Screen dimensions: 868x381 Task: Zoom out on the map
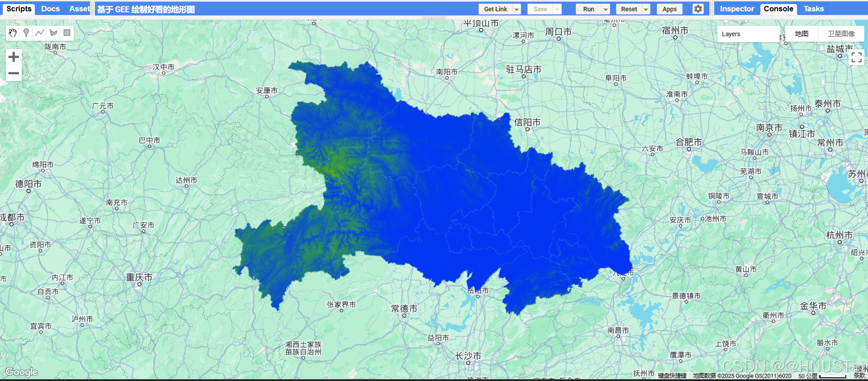pyautogui.click(x=14, y=73)
